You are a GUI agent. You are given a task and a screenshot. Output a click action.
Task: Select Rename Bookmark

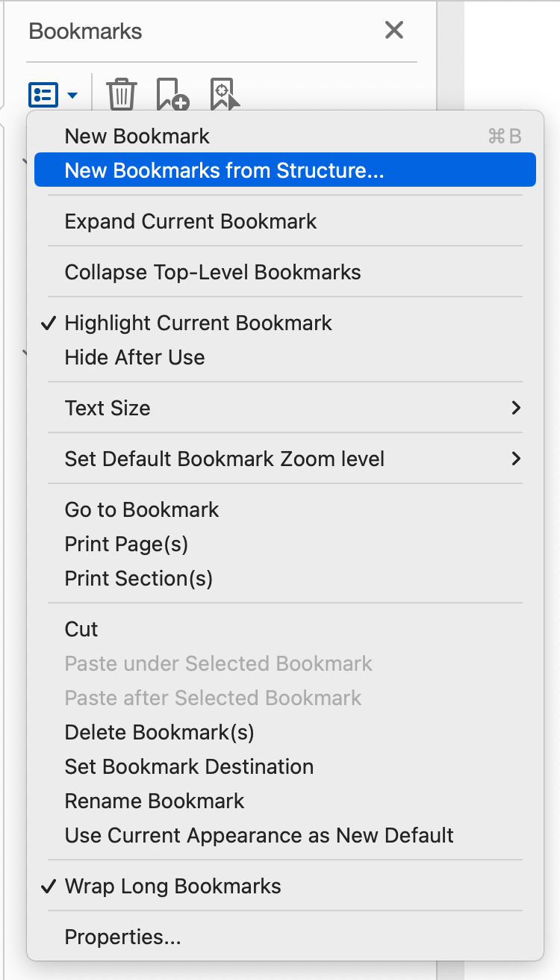pyautogui.click(x=154, y=801)
